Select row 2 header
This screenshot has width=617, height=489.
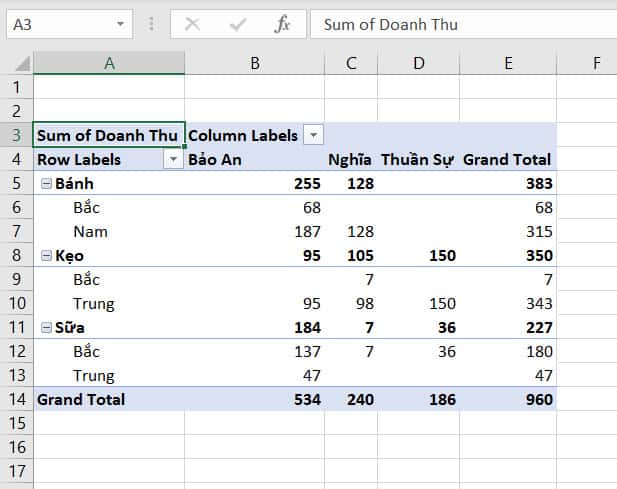tap(17, 111)
